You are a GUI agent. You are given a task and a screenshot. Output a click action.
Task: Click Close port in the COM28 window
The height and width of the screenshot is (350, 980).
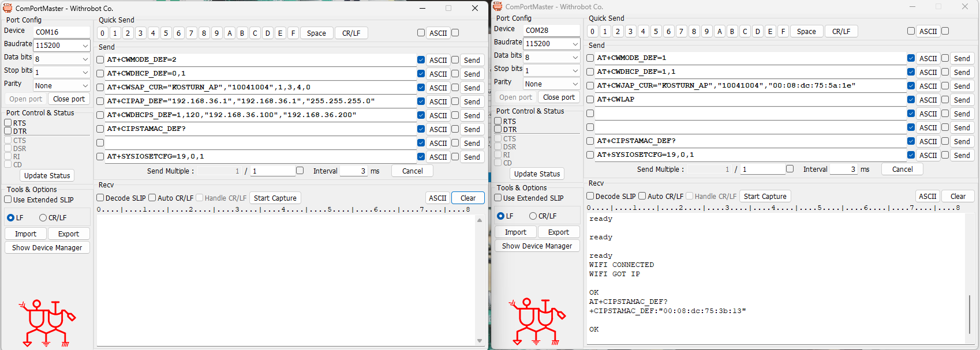tap(559, 97)
